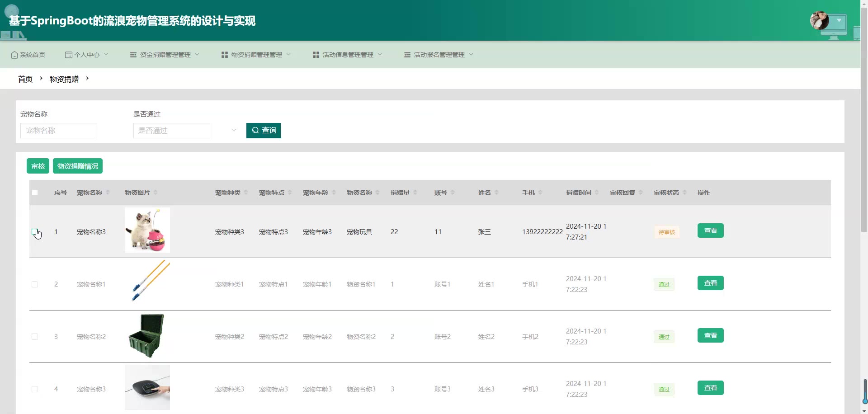Open 活动信息管理管理 menu item

[348, 55]
